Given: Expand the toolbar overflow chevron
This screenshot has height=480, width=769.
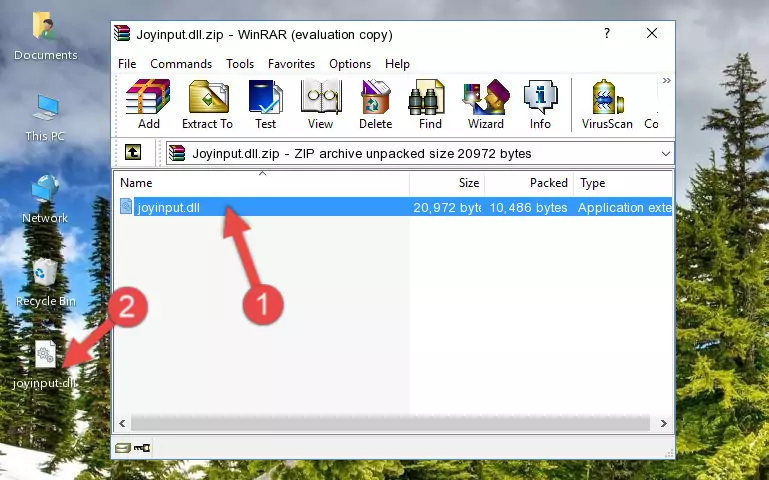Looking at the screenshot, I should point(666,80).
